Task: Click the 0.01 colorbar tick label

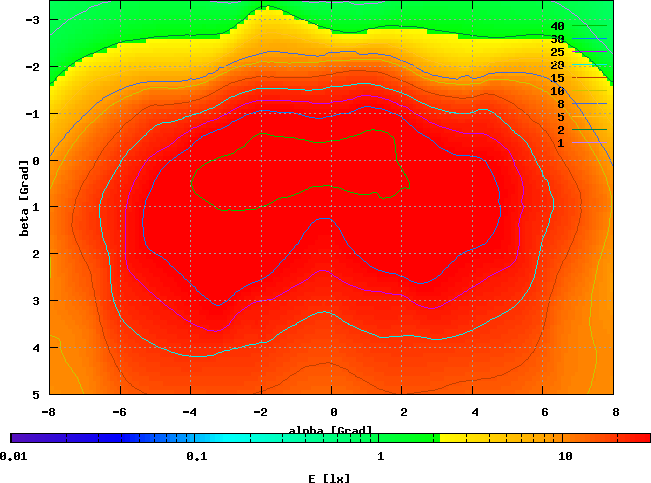Action: 13,456
